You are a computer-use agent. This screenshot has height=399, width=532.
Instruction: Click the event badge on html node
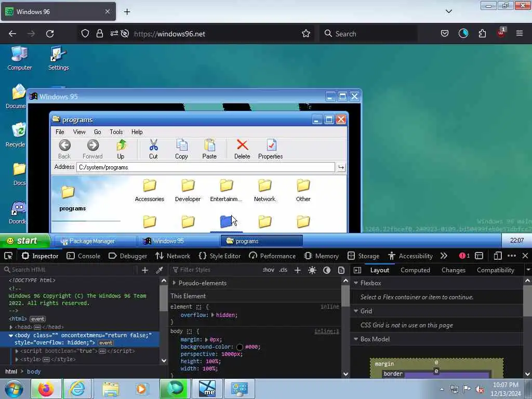pyautogui.click(x=37, y=319)
